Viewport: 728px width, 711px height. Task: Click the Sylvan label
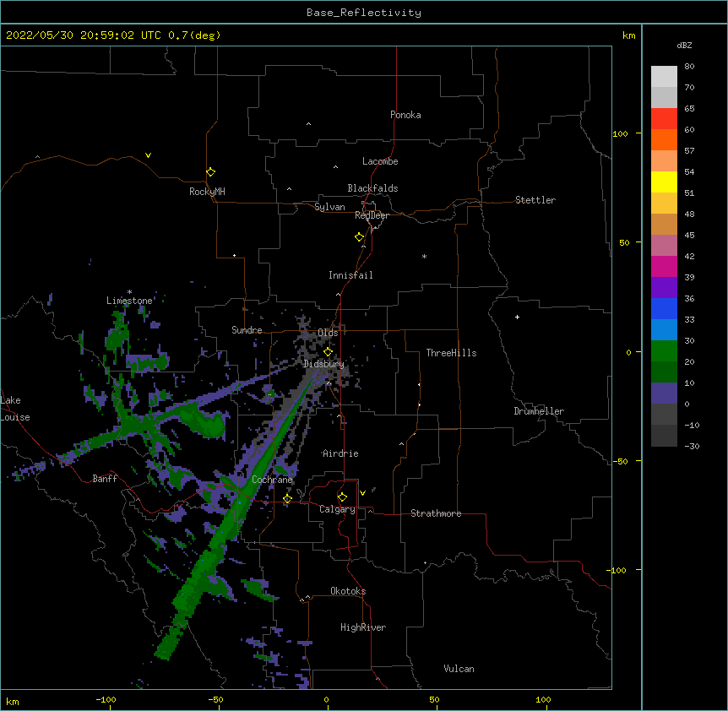329,207
